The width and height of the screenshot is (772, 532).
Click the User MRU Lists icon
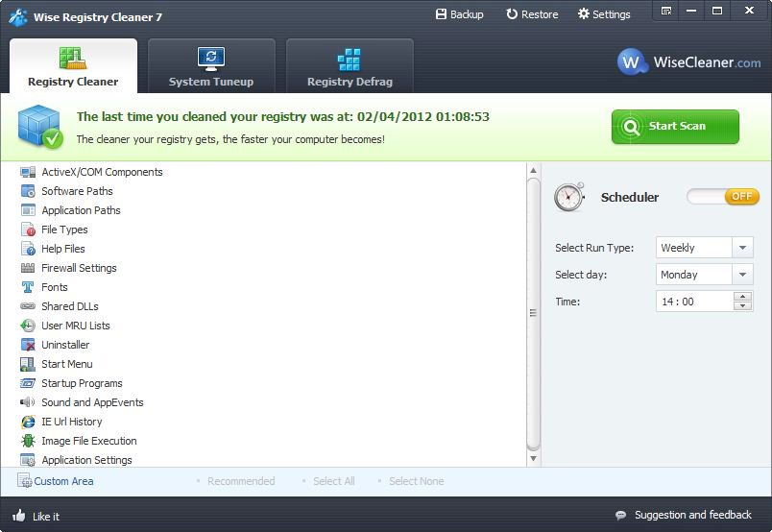(28, 326)
